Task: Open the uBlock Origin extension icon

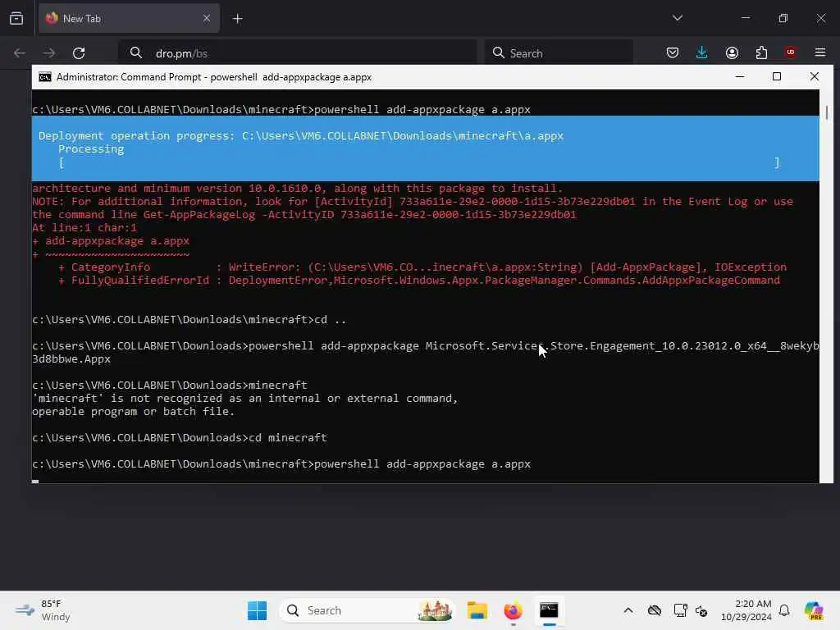Action: click(x=791, y=52)
